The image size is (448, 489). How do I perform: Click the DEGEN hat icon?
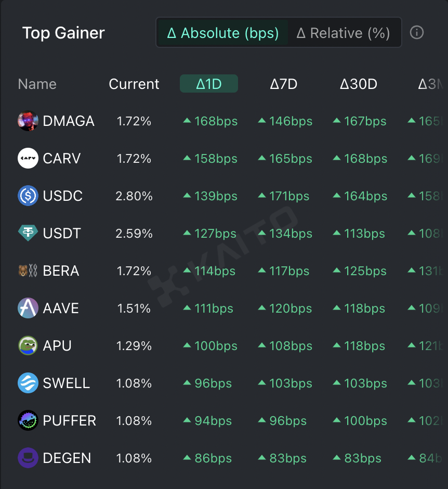pos(28,458)
